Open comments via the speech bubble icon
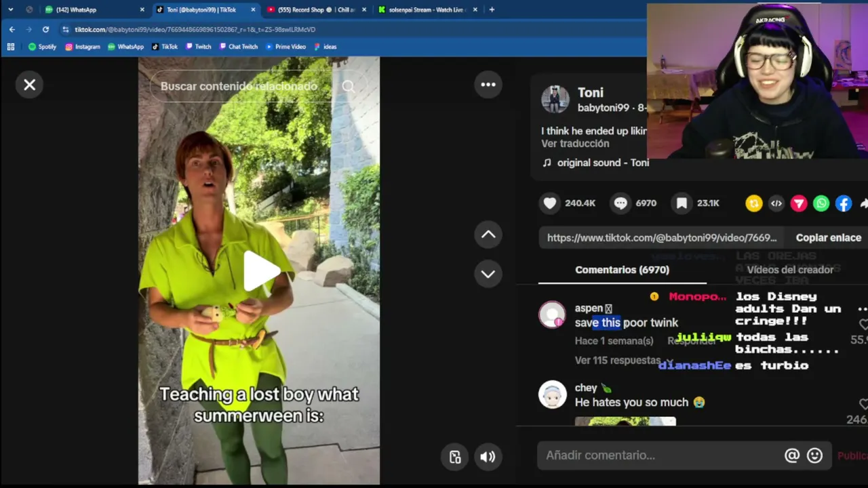The width and height of the screenshot is (868, 488). [620, 203]
